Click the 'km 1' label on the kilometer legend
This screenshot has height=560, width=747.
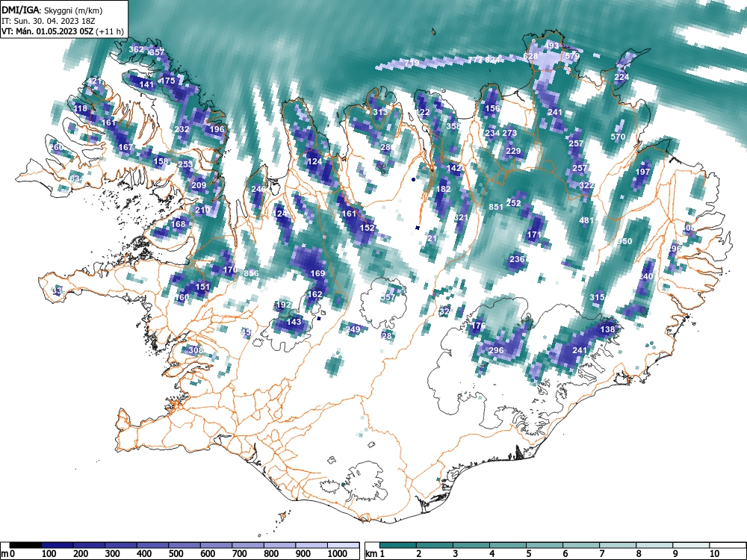point(374,554)
